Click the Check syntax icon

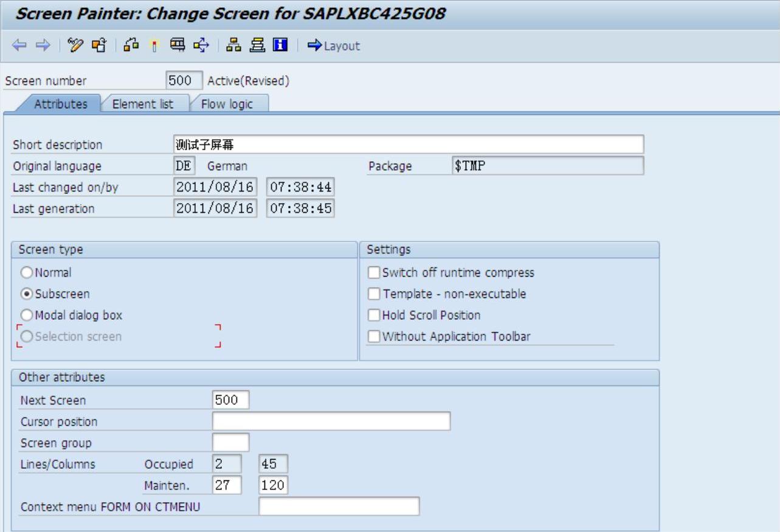[131, 46]
